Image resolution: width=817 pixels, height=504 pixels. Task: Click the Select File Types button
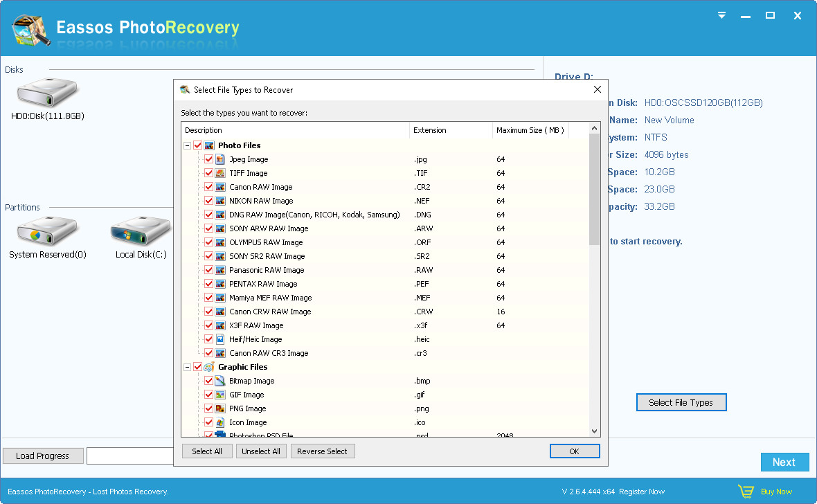(x=681, y=402)
